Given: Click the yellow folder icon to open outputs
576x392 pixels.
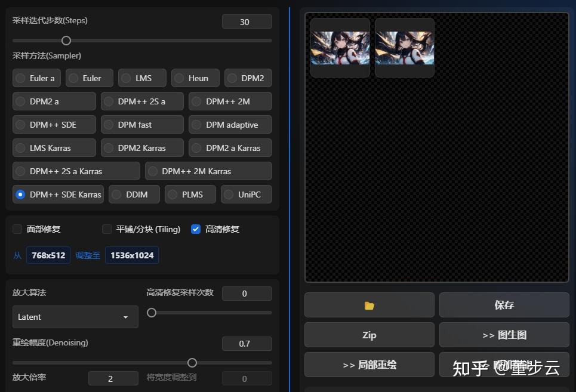Looking at the screenshot, I should point(369,305).
